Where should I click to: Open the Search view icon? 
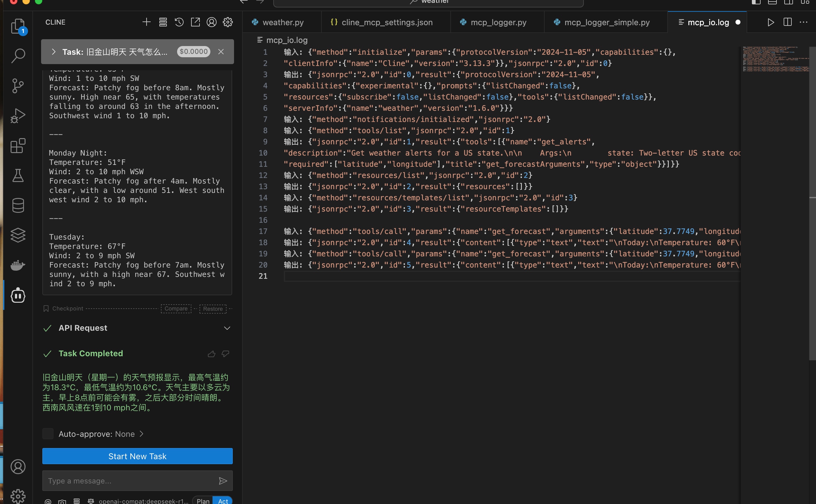click(18, 56)
